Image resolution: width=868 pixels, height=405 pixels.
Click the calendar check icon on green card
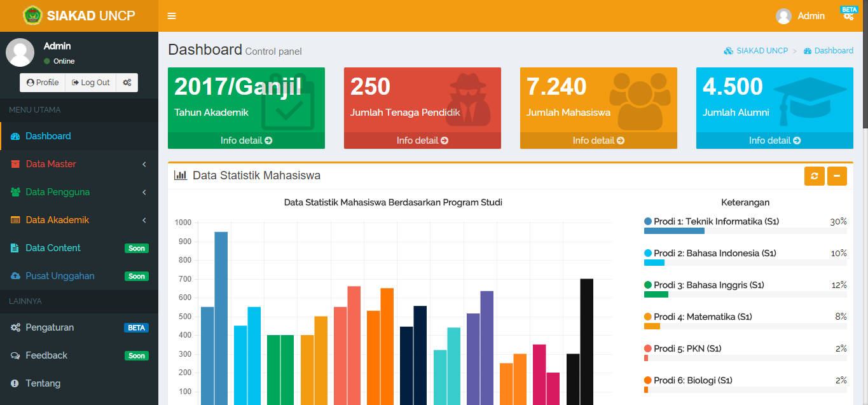pos(287,103)
